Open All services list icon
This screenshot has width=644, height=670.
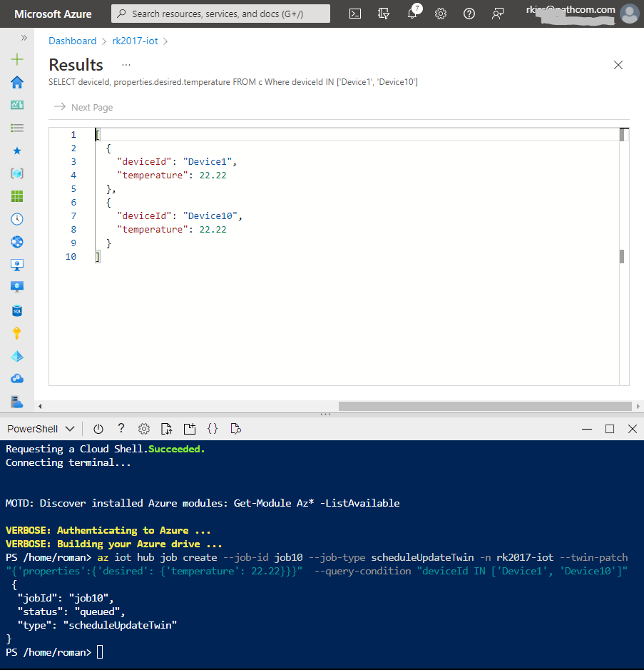(17, 128)
